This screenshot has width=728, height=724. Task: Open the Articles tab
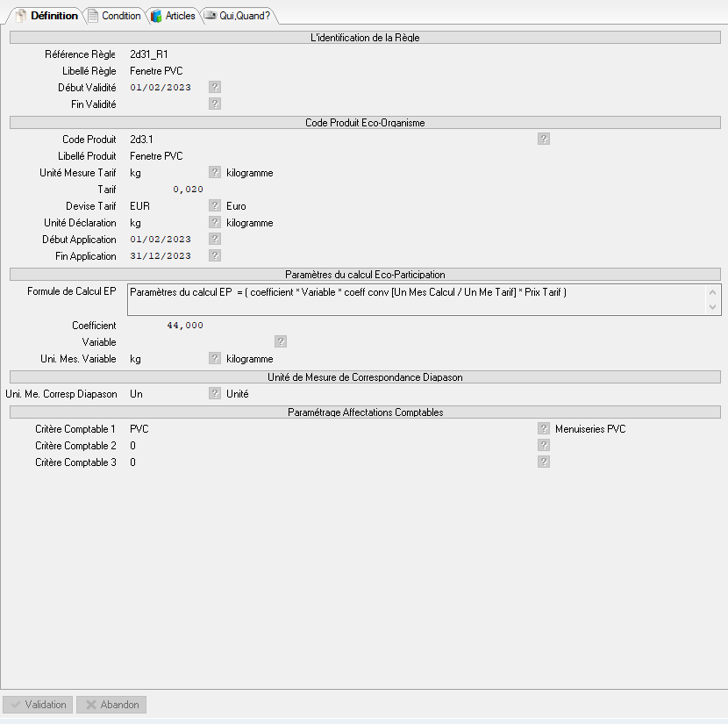173,16
